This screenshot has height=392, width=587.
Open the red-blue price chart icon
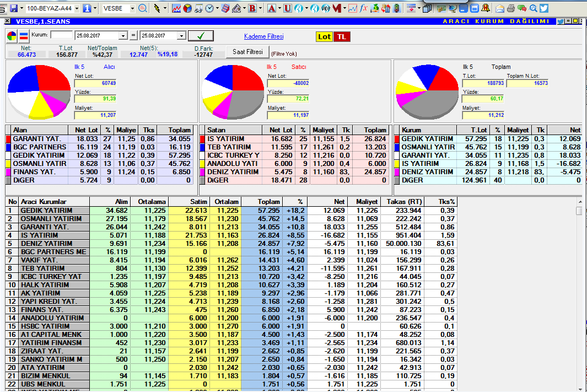coord(176,8)
